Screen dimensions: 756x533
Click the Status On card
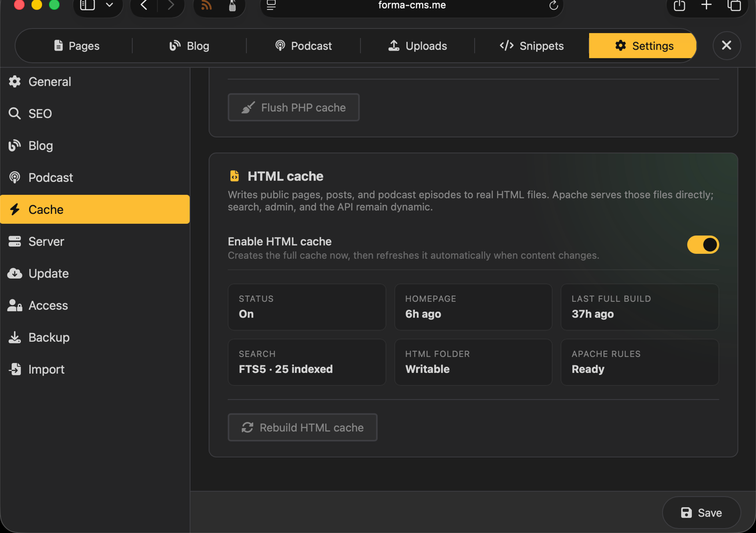307,307
